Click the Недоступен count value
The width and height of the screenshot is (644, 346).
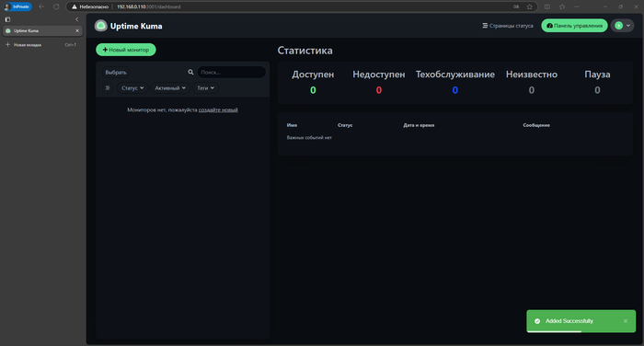pyautogui.click(x=379, y=90)
